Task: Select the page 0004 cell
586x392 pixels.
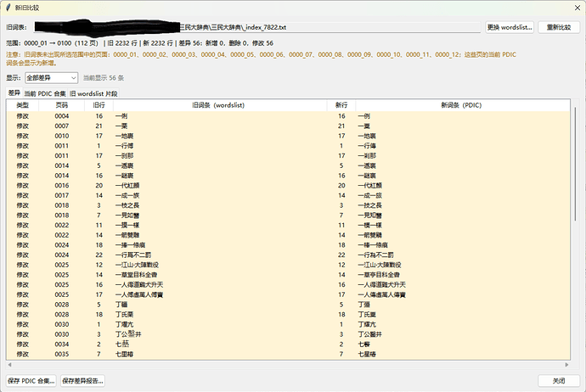Action: tap(62, 116)
